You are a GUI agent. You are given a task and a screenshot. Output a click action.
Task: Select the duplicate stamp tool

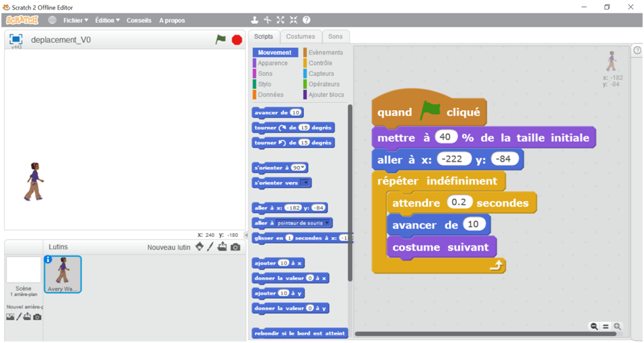(x=255, y=20)
